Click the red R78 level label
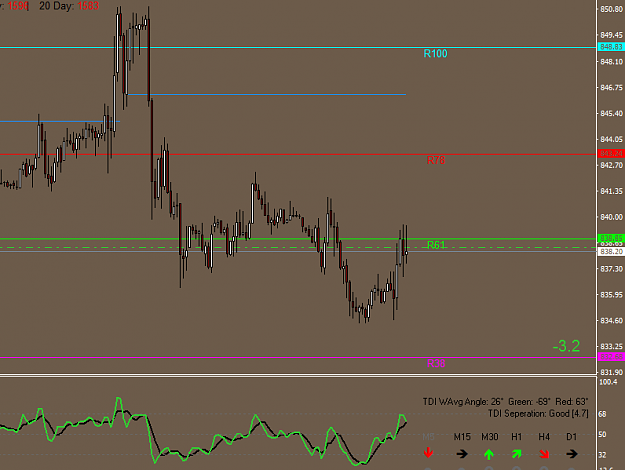 click(436, 160)
